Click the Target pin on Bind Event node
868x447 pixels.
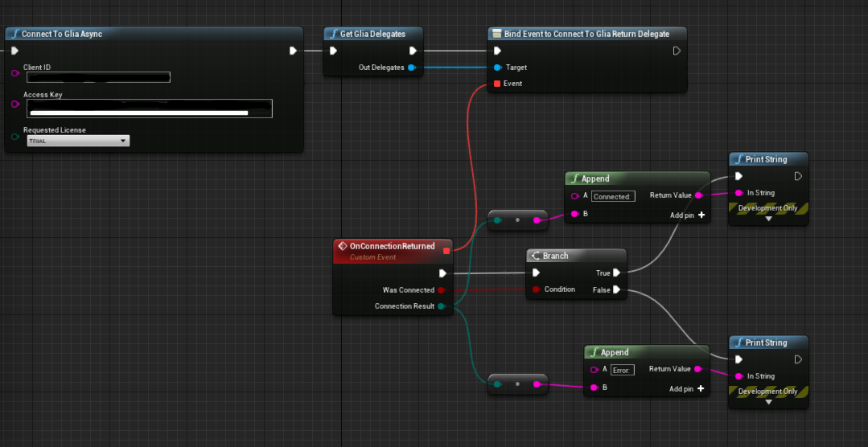pyautogui.click(x=497, y=68)
